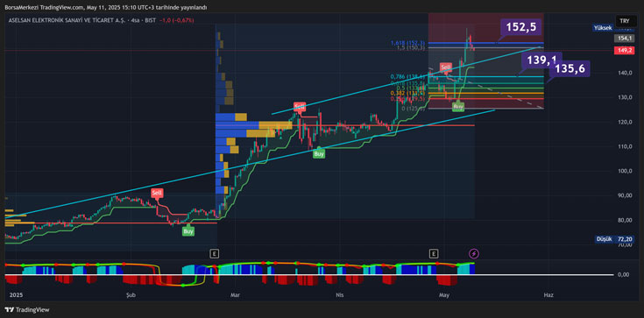Image resolution: width=644 pixels, height=318 pixels.
Task: Click the 152,5 price callout
Action: pyautogui.click(x=521, y=27)
